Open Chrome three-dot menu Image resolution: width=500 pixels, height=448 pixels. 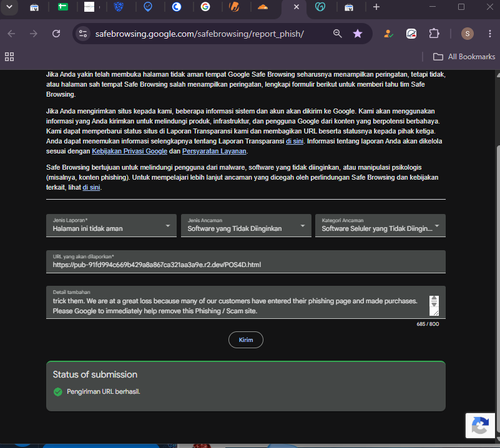tap(490, 34)
